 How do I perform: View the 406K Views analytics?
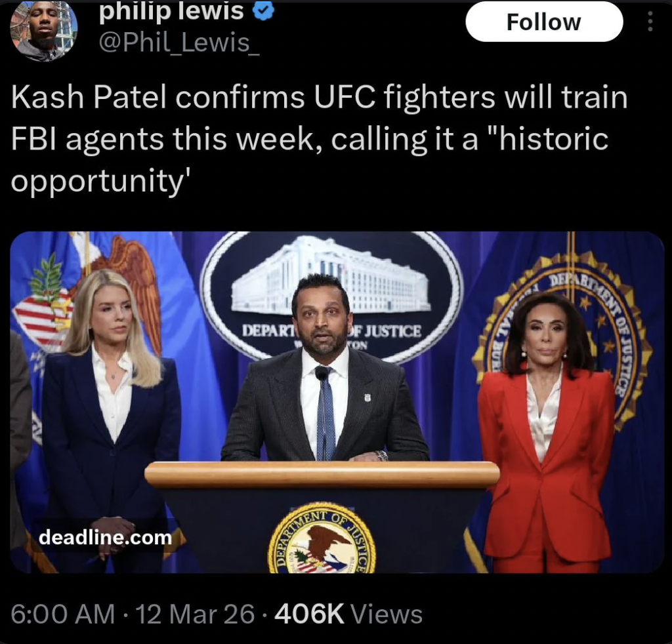click(x=348, y=614)
